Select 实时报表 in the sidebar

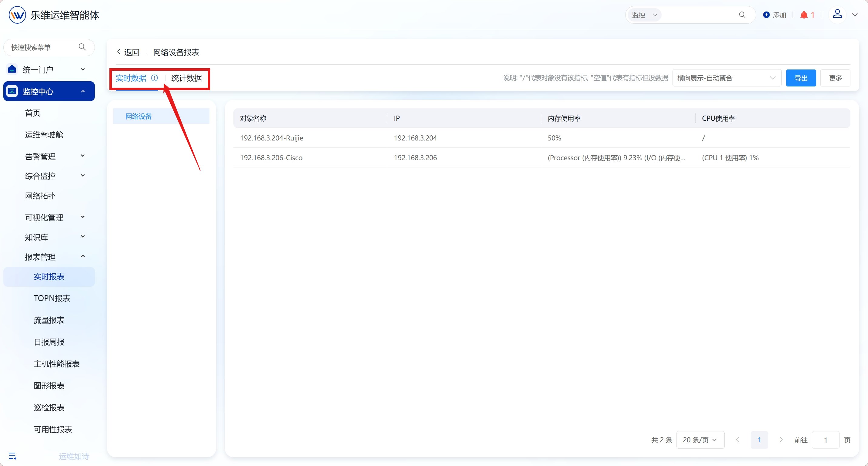49,276
